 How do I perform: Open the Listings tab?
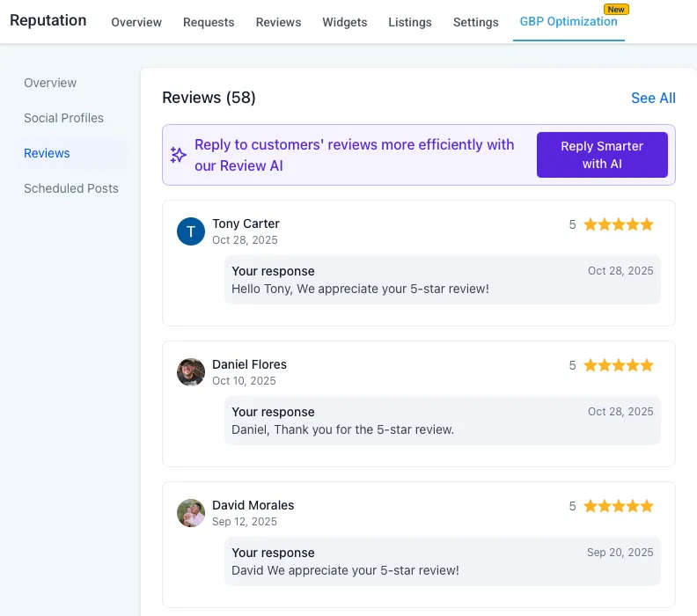coord(410,22)
